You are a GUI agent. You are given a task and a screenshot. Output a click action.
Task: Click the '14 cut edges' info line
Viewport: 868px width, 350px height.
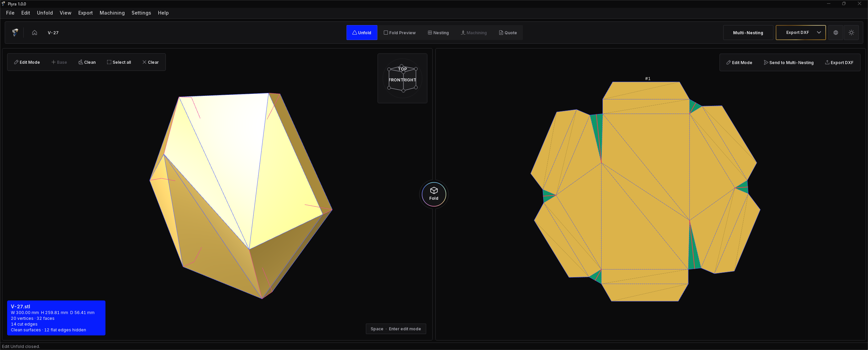click(x=24, y=324)
